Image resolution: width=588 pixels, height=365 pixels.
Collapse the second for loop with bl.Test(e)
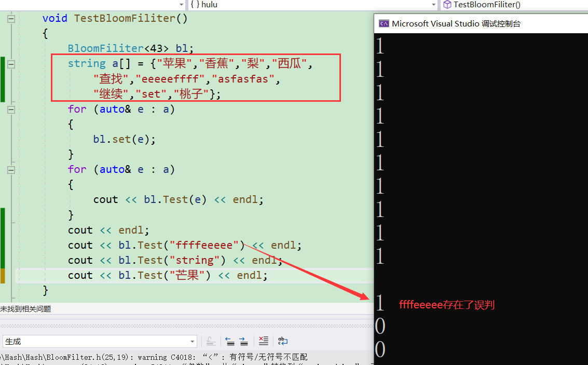11,170
